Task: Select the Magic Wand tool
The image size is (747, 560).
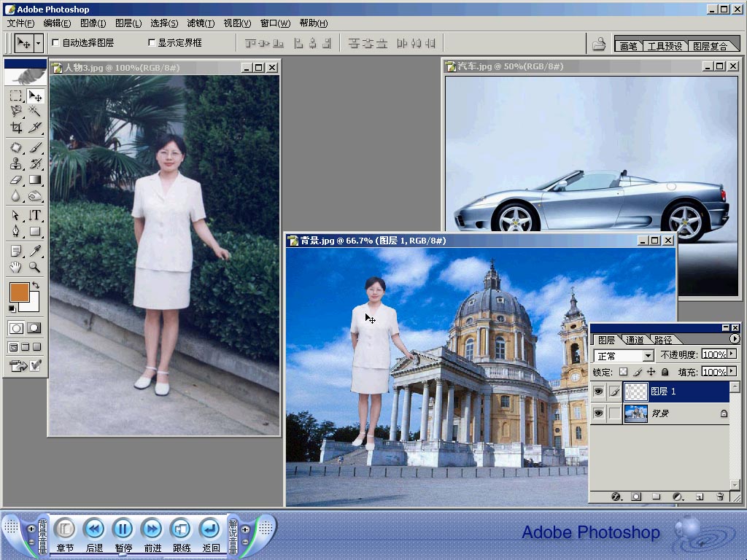Action: click(35, 112)
